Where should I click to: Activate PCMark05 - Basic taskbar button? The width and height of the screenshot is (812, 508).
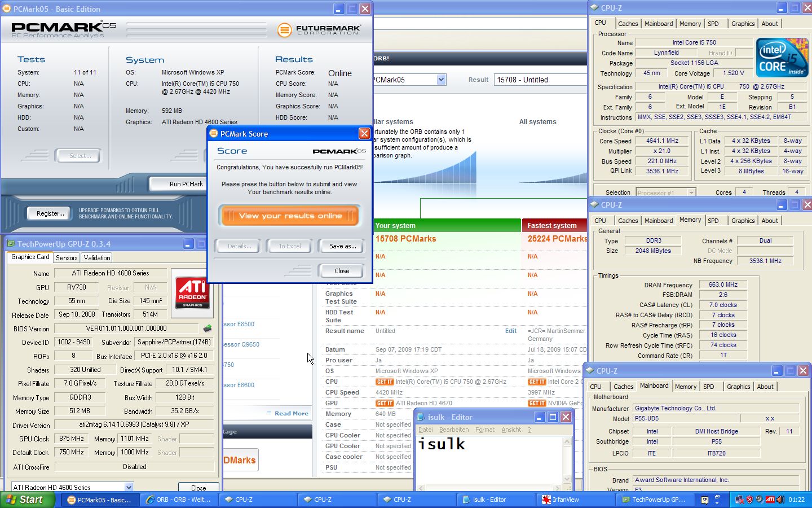(x=99, y=500)
